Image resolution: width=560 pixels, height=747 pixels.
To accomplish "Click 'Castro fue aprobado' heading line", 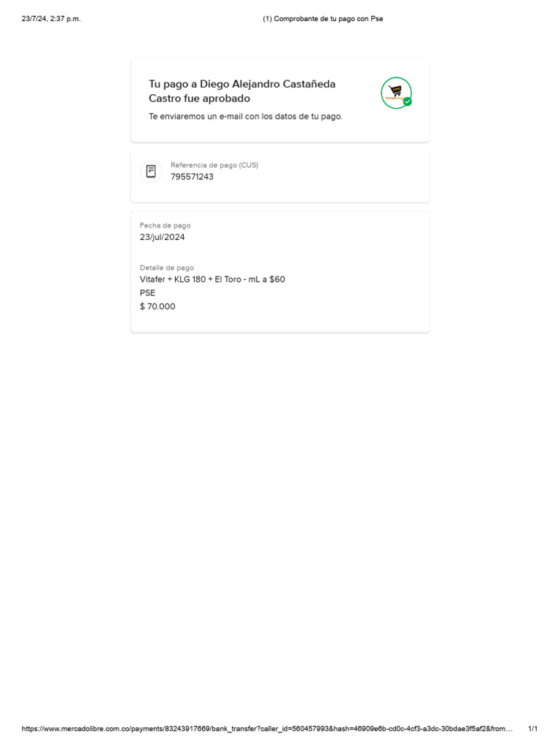I will click(x=199, y=98).
